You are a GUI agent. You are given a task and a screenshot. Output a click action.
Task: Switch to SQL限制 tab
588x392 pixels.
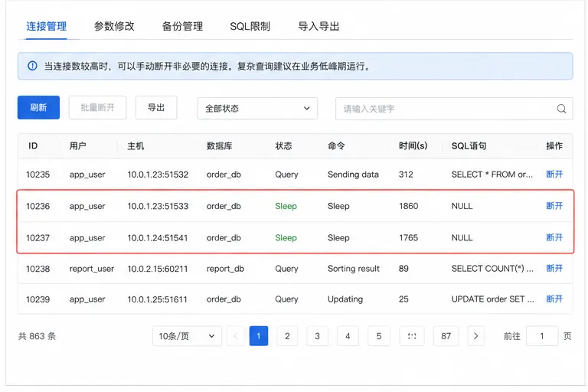[x=250, y=26]
